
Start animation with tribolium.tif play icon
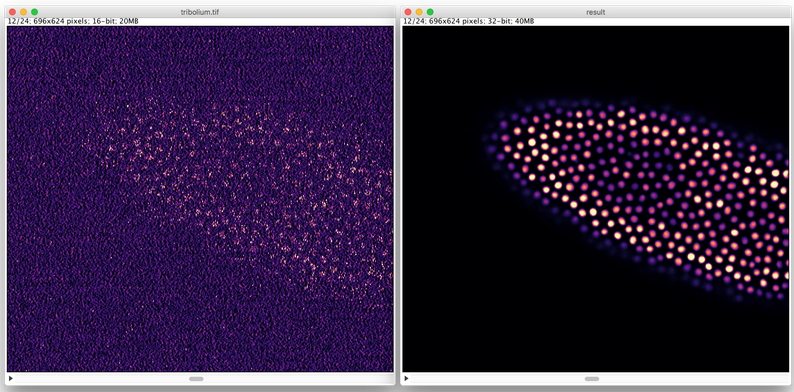(11, 378)
